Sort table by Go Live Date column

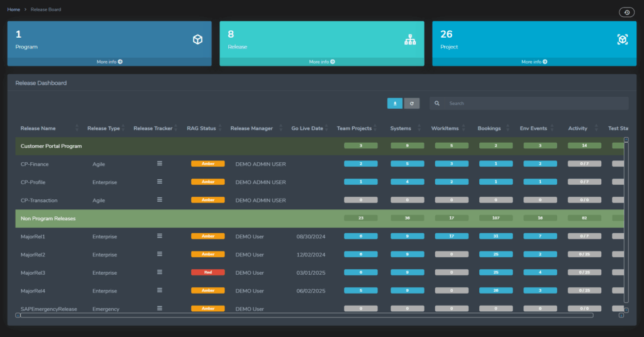[x=307, y=128]
